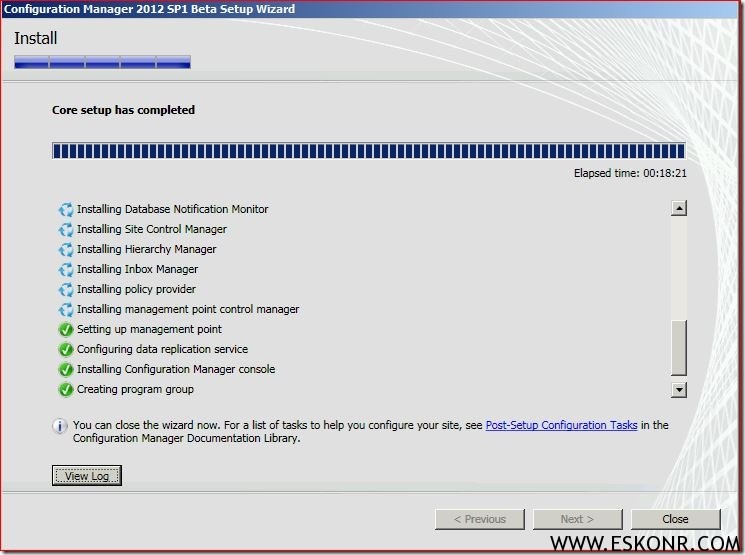The image size is (745, 555).
Task: Open the Post-Setup Configuration Tasks link
Action: [x=561, y=425]
